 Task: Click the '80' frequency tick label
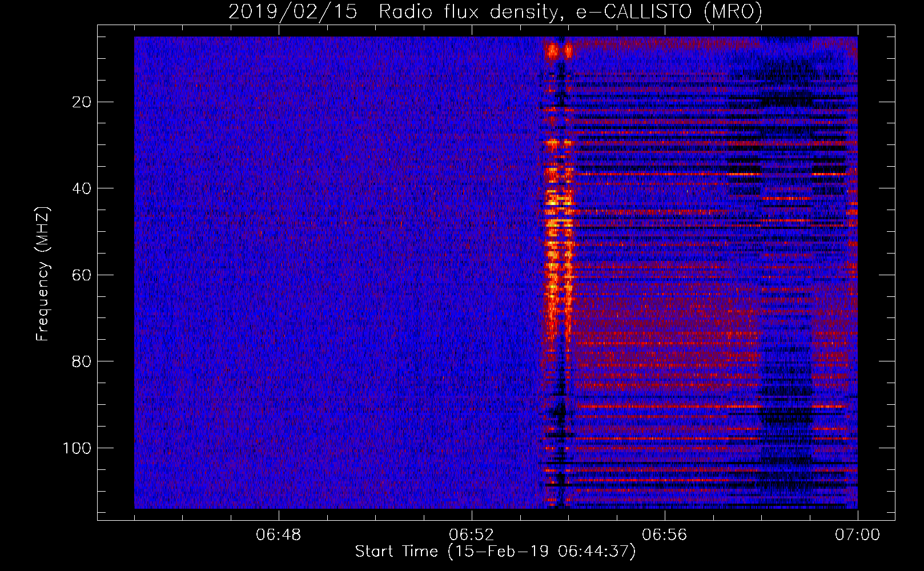(82, 361)
